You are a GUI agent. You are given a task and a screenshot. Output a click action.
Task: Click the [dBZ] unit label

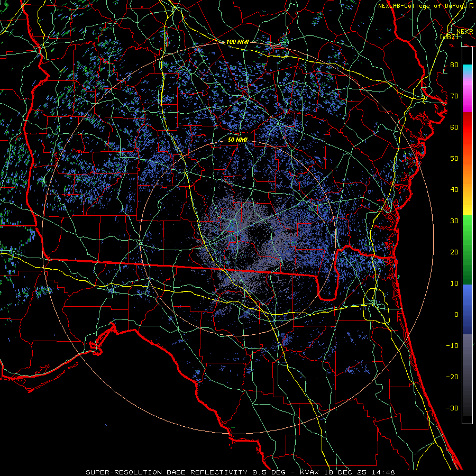coord(449,36)
